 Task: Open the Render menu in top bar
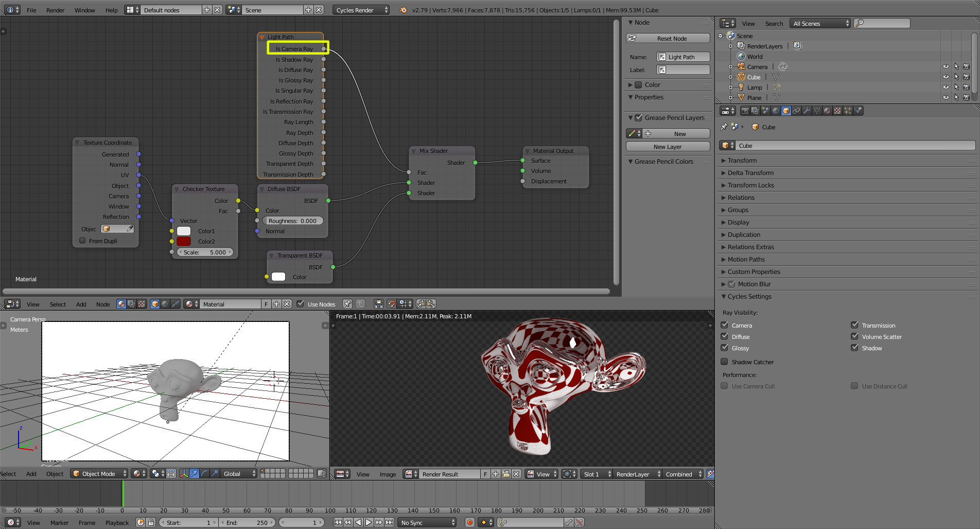[x=56, y=10]
